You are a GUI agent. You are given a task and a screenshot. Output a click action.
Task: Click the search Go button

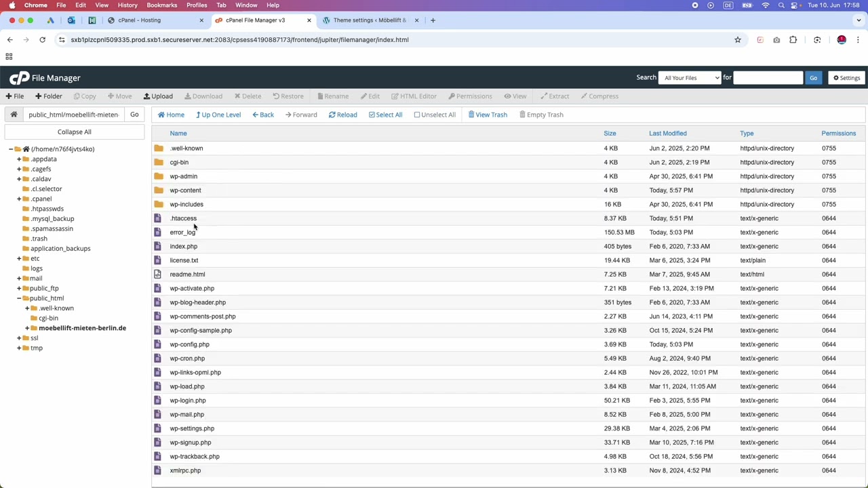pos(813,78)
